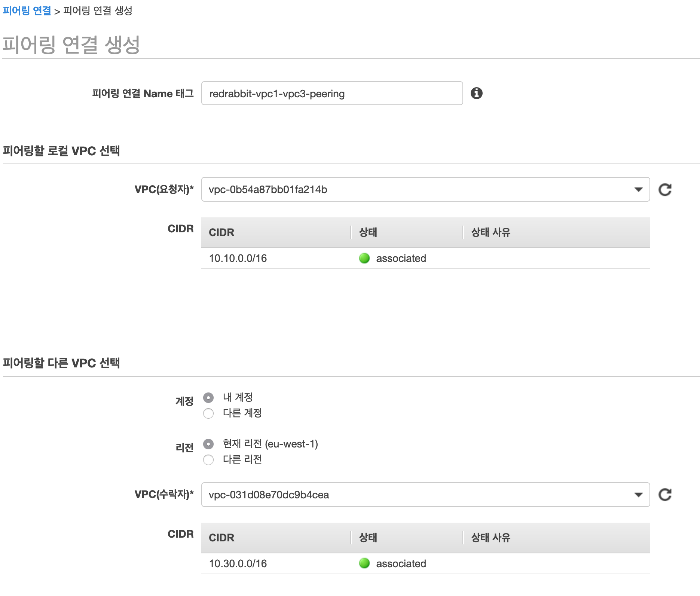Click green associated status dot for 10.10.0.0/16
This screenshot has width=700, height=596.
(x=364, y=258)
